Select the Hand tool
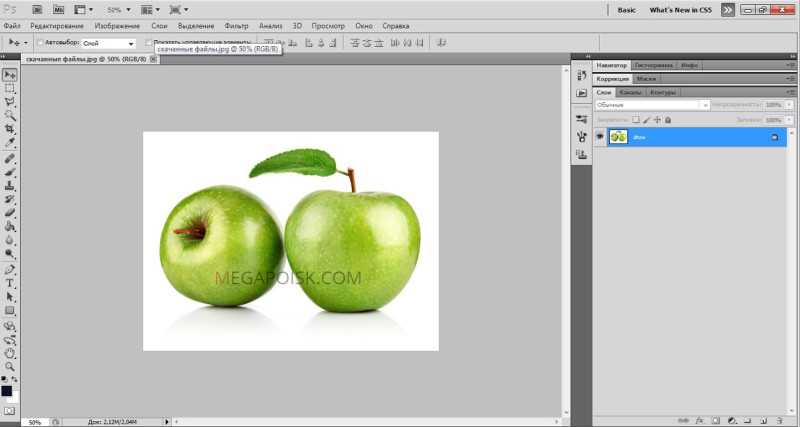800x427 pixels. (x=10, y=353)
